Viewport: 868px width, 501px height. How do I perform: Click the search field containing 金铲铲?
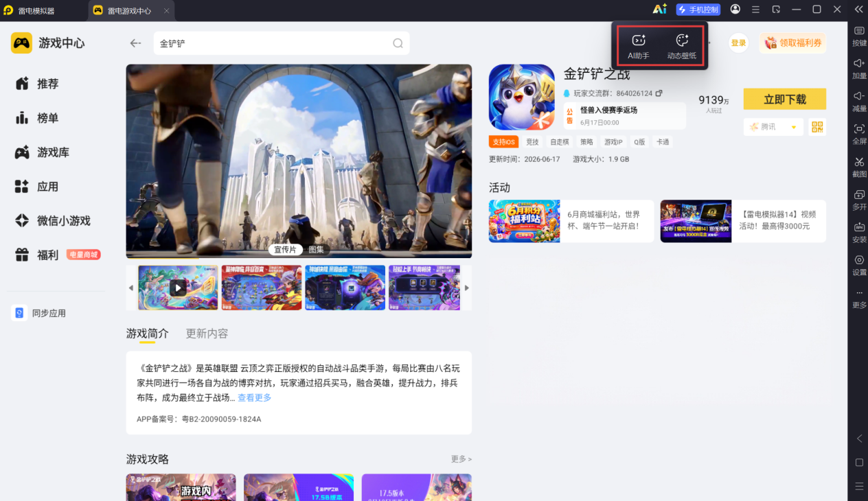(x=282, y=43)
